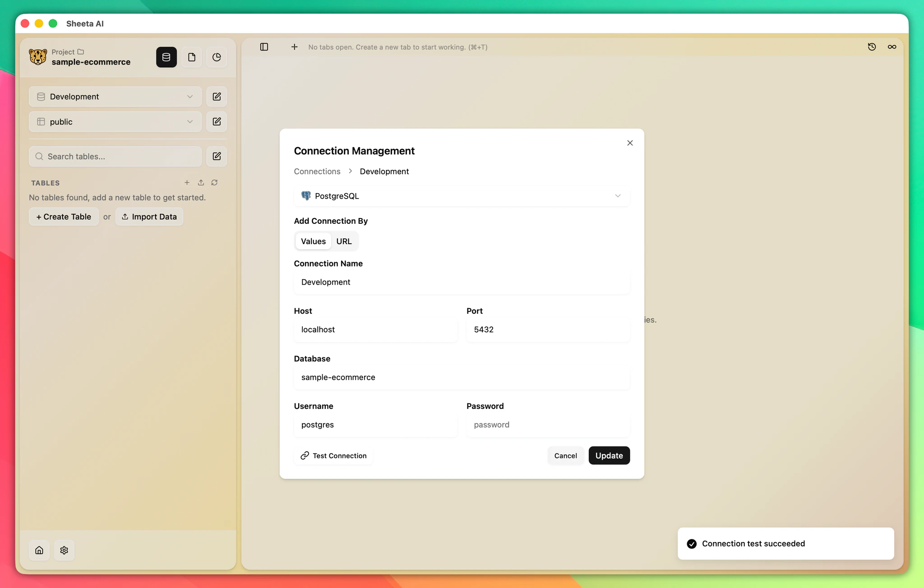Select the Values connection mode
This screenshot has width=924, height=588.
tap(313, 241)
